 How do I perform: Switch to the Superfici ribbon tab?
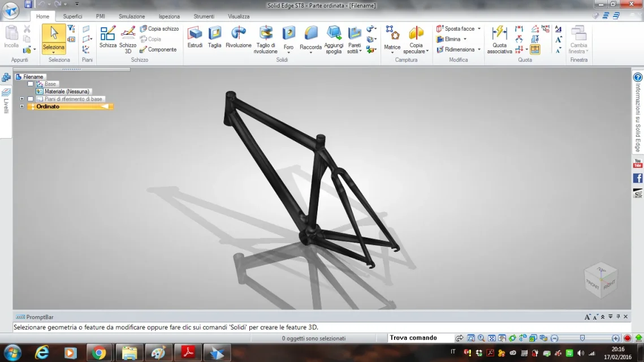(72, 16)
